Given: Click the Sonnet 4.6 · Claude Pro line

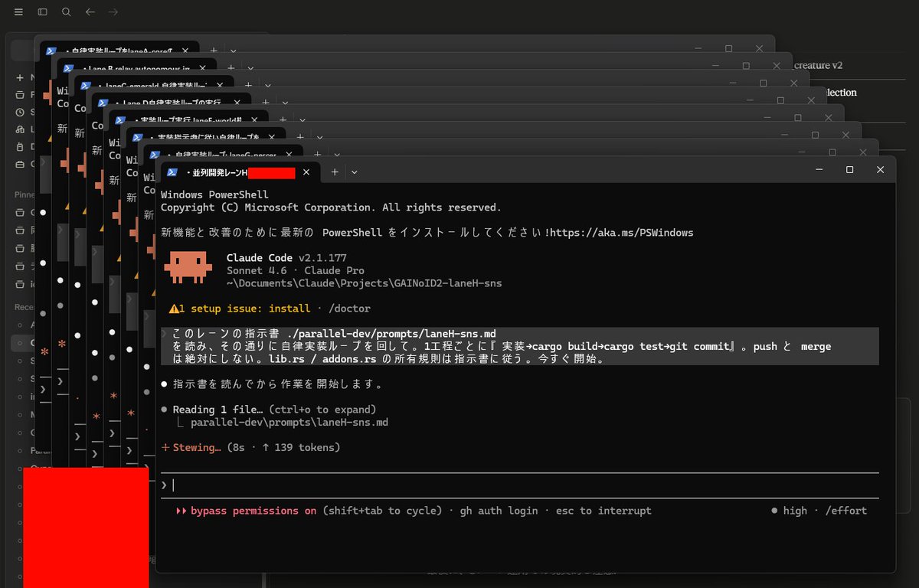Looking at the screenshot, I should pyautogui.click(x=296, y=270).
